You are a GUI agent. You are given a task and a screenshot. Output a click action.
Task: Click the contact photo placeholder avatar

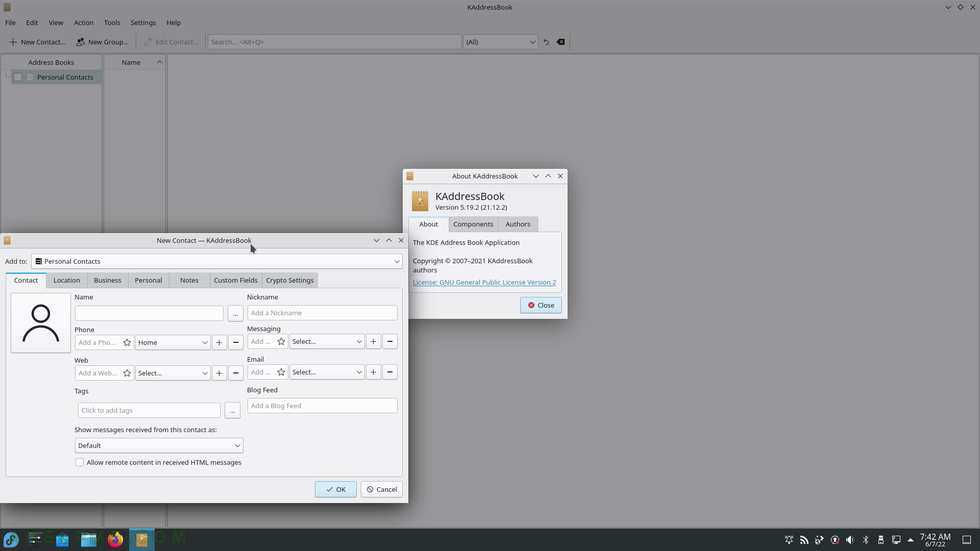(x=41, y=323)
